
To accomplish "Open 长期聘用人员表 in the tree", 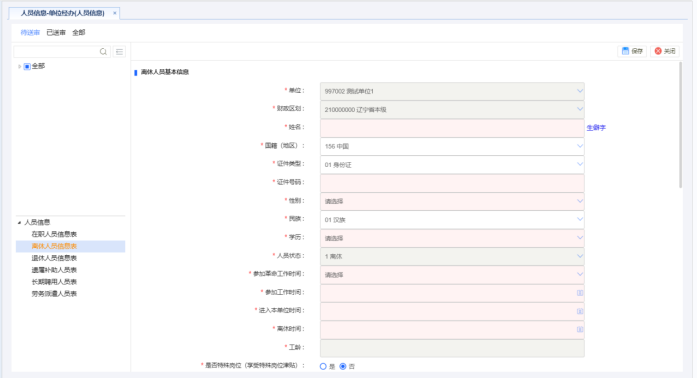I will (54, 282).
